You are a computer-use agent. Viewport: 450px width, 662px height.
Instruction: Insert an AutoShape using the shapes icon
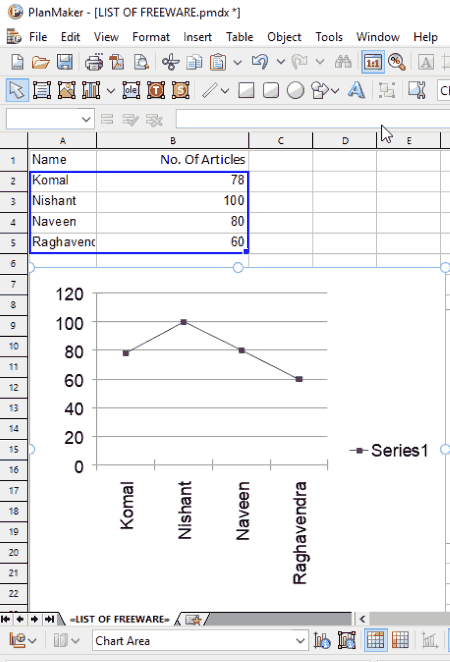pos(320,90)
